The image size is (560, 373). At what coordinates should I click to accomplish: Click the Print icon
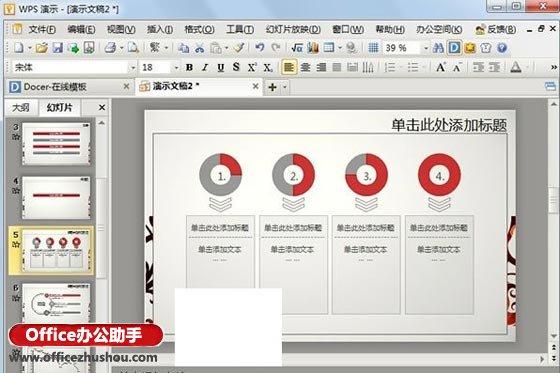[x=111, y=48]
